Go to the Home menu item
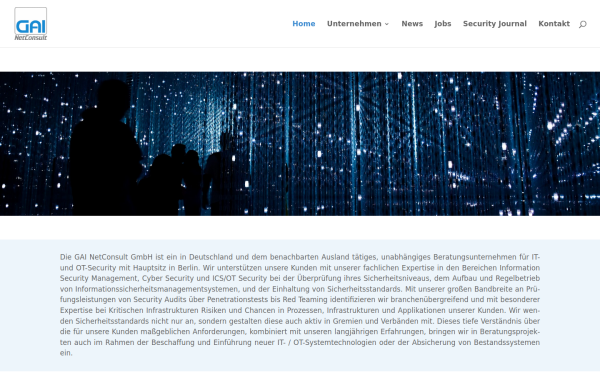Image resolution: width=600 pixels, height=375 pixels. (303, 24)
